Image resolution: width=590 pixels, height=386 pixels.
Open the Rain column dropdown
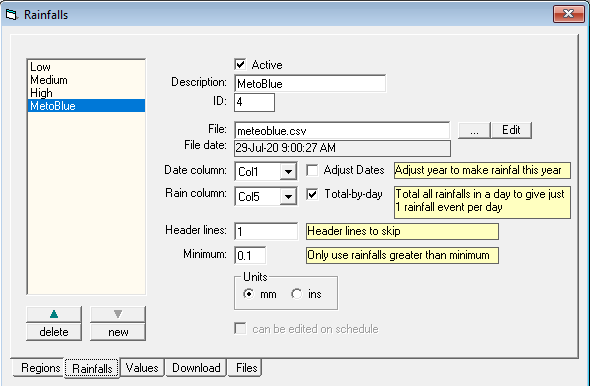point(288,196)
